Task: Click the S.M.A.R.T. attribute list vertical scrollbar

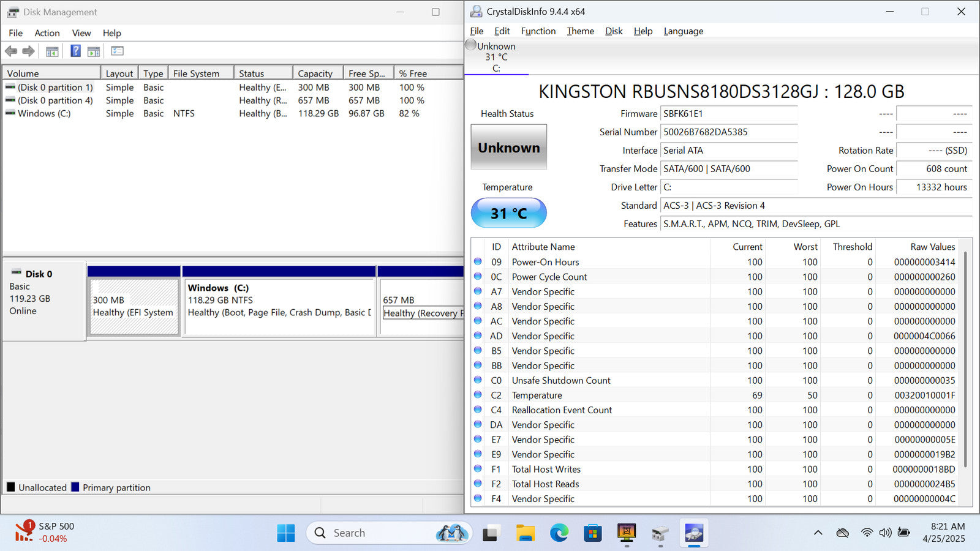Action: [966, 361]
